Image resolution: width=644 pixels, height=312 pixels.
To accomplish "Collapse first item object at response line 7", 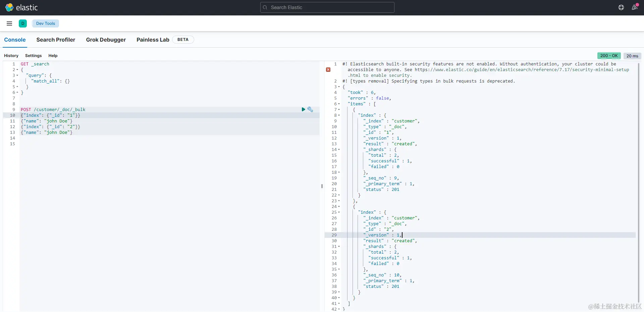I will (339, 110).
